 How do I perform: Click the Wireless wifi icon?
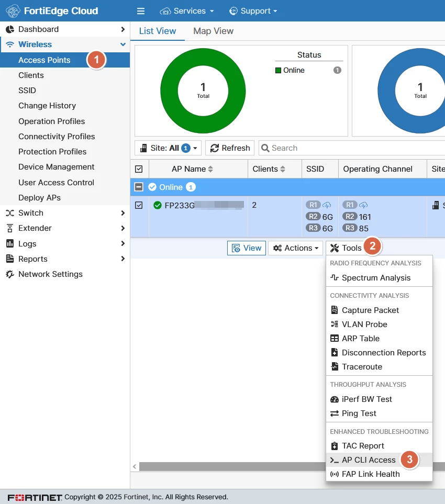click(x=10, y=44)
